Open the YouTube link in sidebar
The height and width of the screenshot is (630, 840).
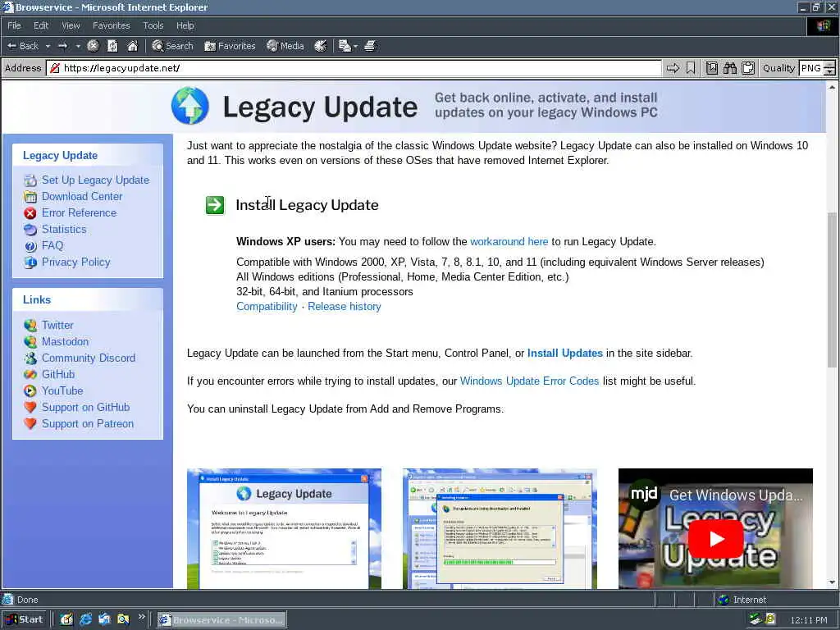(62, 390)
